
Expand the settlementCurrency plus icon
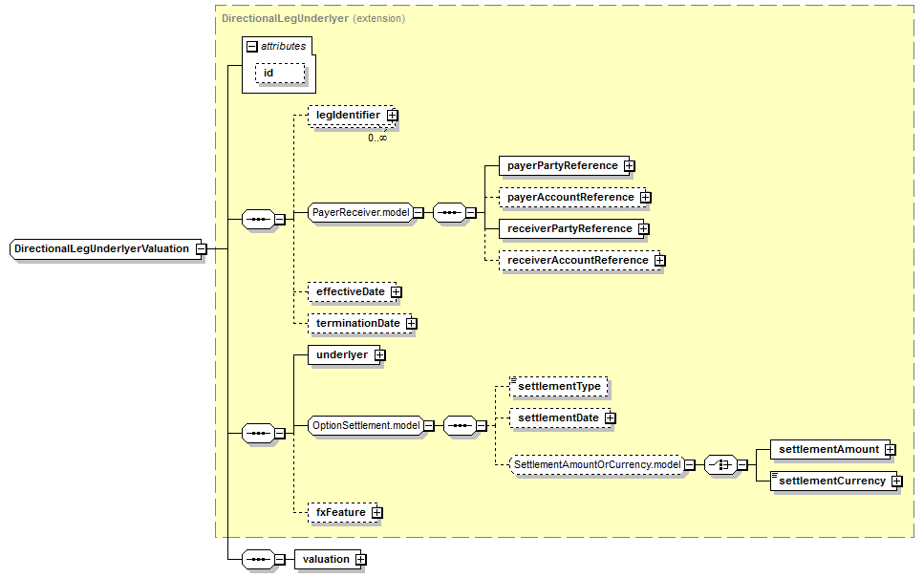896,482
